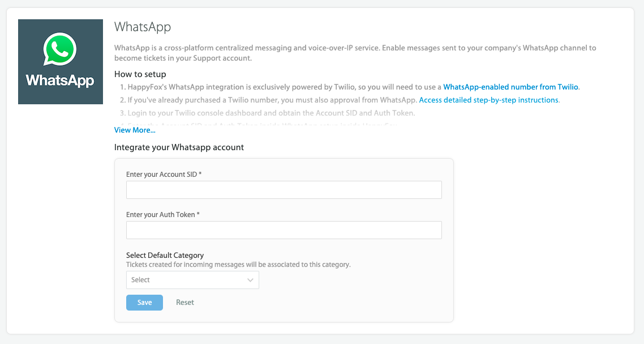Click the 'How to setup' heading
The image size is (644, 344).
[140, 74]
